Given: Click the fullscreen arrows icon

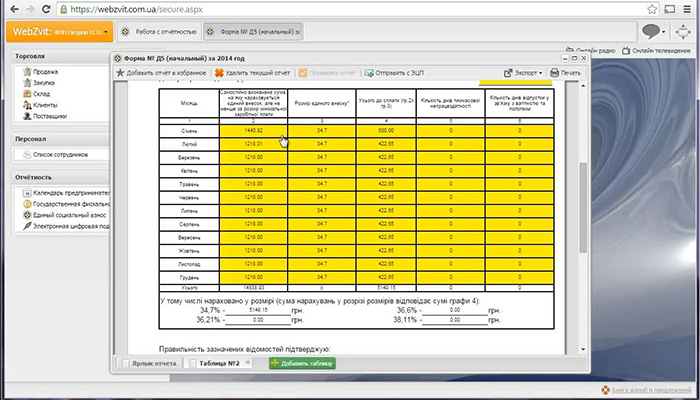Looking at the screenshot, I should tap(683, 31).
